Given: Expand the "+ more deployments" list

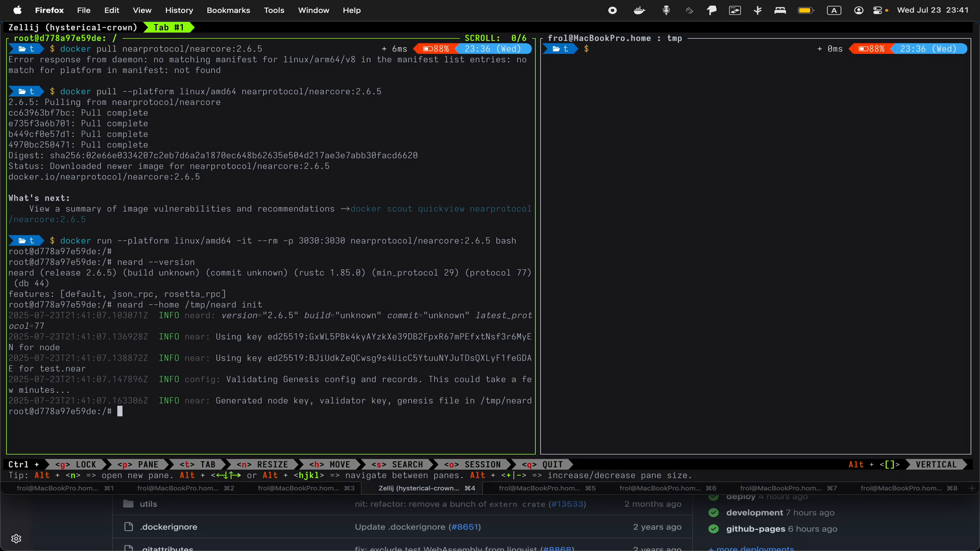Looking at the screenshot, I should click(x=751, y=548).
